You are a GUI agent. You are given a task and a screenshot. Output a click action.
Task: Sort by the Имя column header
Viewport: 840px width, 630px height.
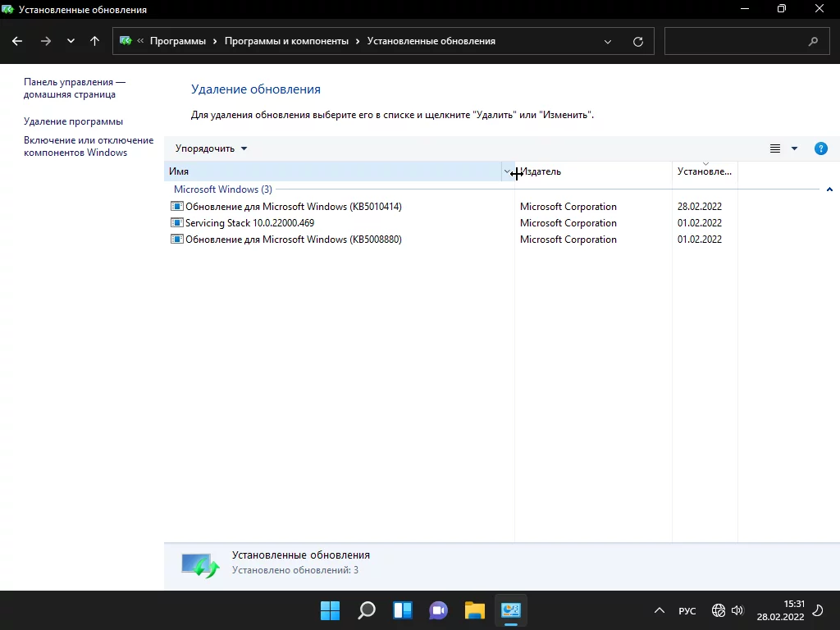[x=333, y=171]
